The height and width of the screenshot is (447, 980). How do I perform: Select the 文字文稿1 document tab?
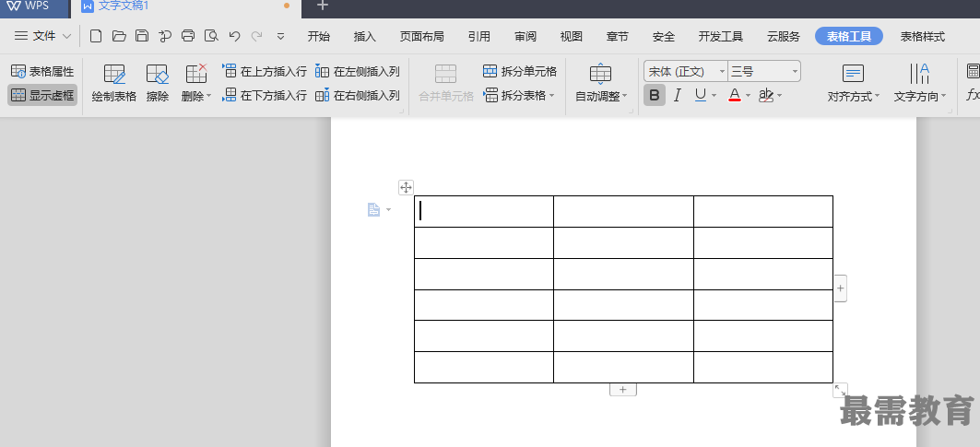(x=186, y=7)
